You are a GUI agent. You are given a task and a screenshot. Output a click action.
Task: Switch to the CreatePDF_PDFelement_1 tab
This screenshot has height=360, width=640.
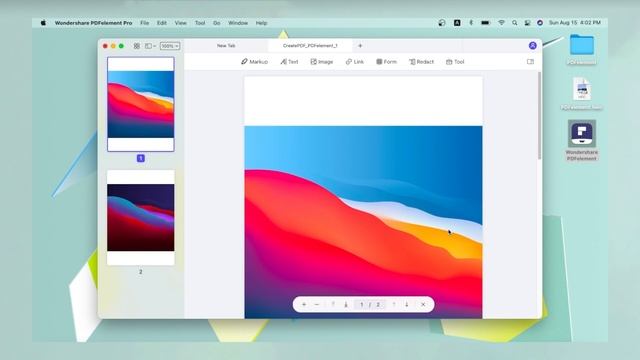tap(310, 46)
